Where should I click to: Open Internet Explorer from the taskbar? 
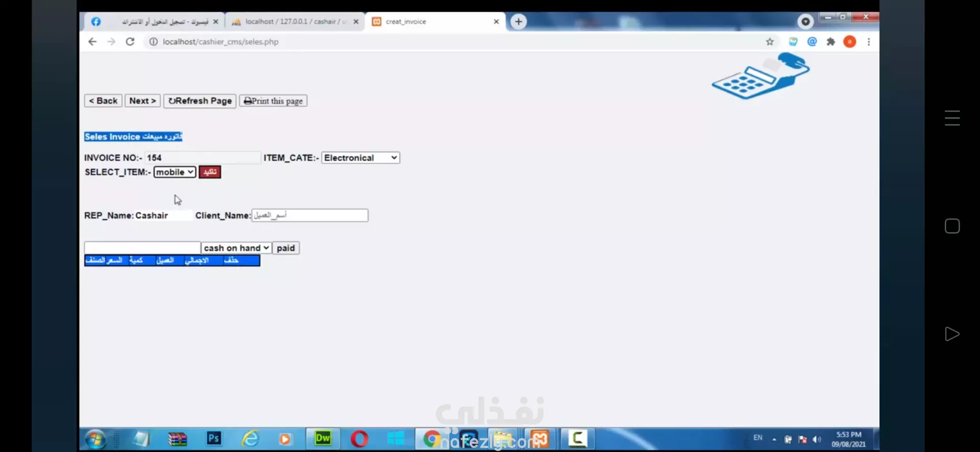pos(250,439)
